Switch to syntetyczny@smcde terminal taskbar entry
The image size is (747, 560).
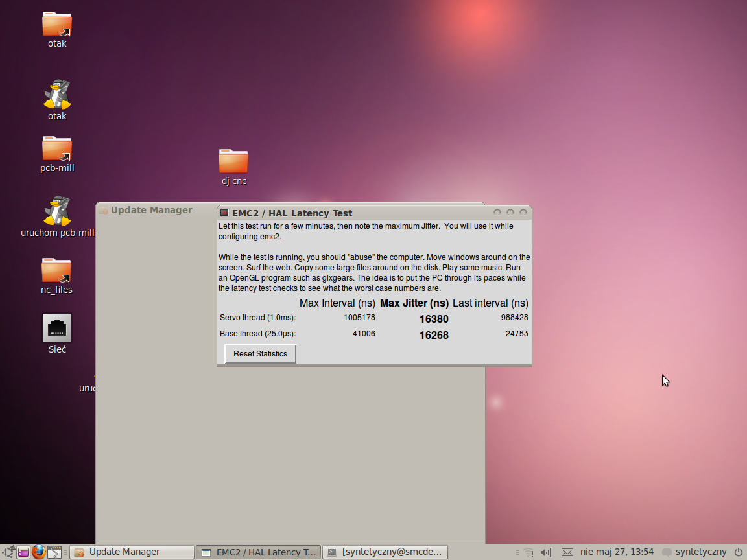[385, 552]
